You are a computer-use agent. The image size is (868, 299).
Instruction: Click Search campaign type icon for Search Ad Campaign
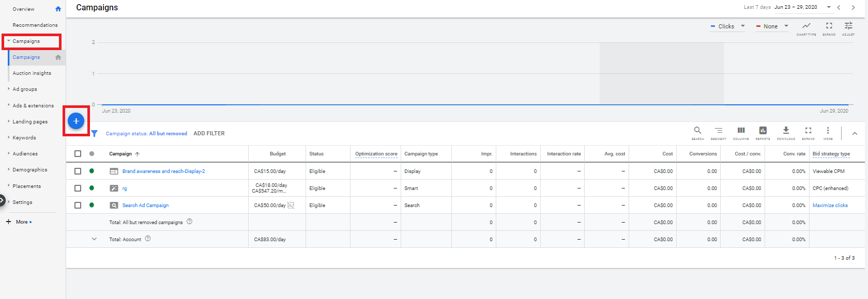tap(114, 206)
